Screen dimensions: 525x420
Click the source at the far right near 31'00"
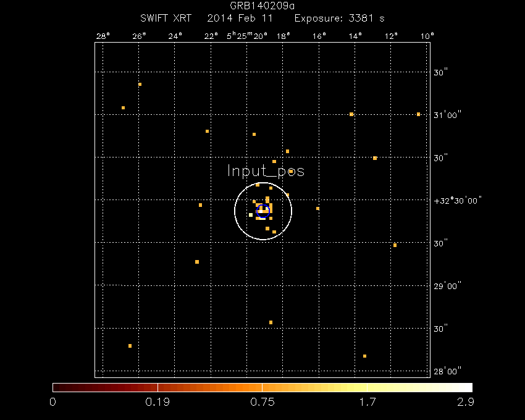tap(419, 114)
